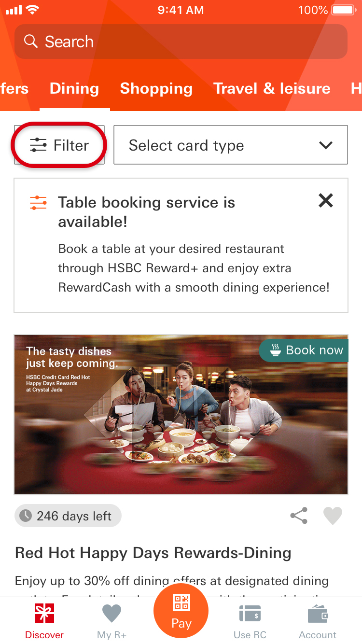Viewport: 362px width, 644px height.
Task: Tap the Search input field
Action: [x=181, y=42]
